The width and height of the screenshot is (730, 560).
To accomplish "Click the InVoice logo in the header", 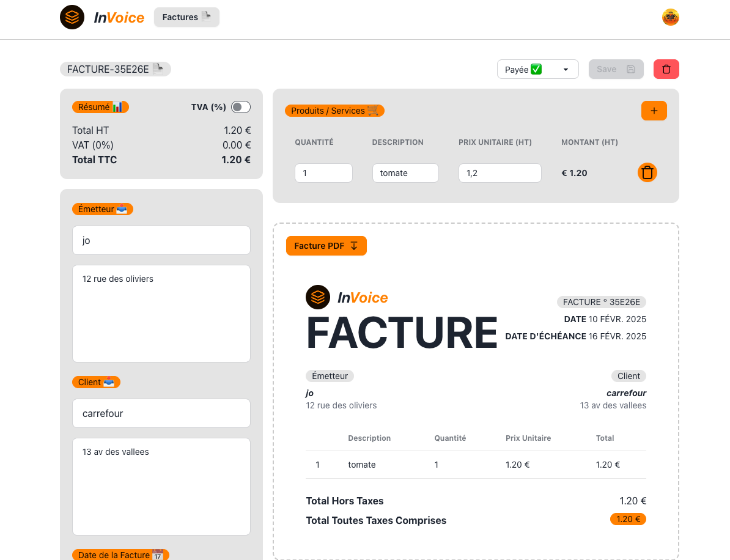I will 102,17.
